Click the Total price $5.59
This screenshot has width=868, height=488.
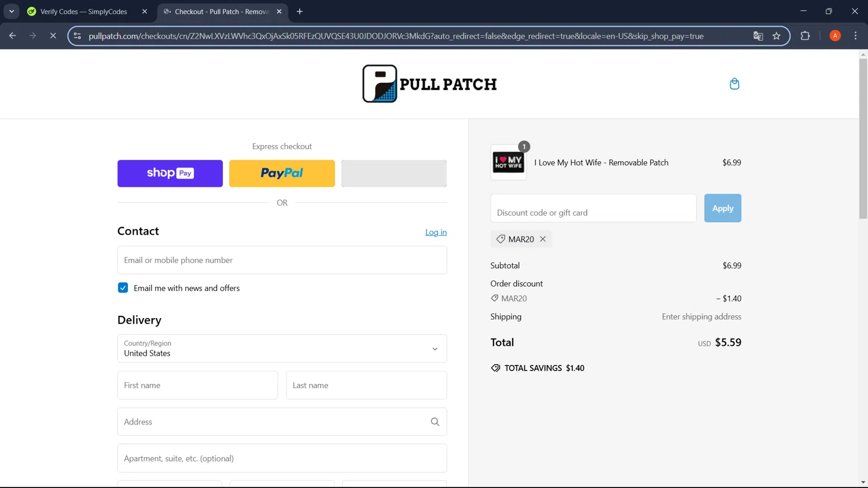tap(728, 342)
